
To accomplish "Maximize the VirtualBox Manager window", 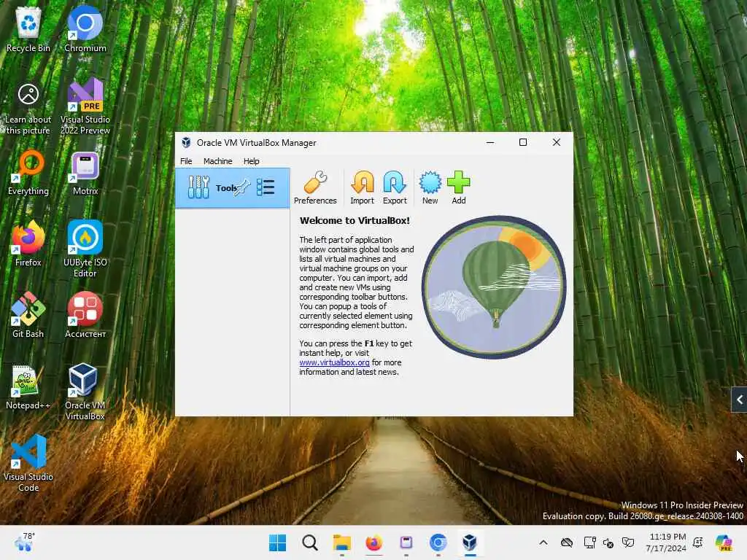I will [522, 142].
